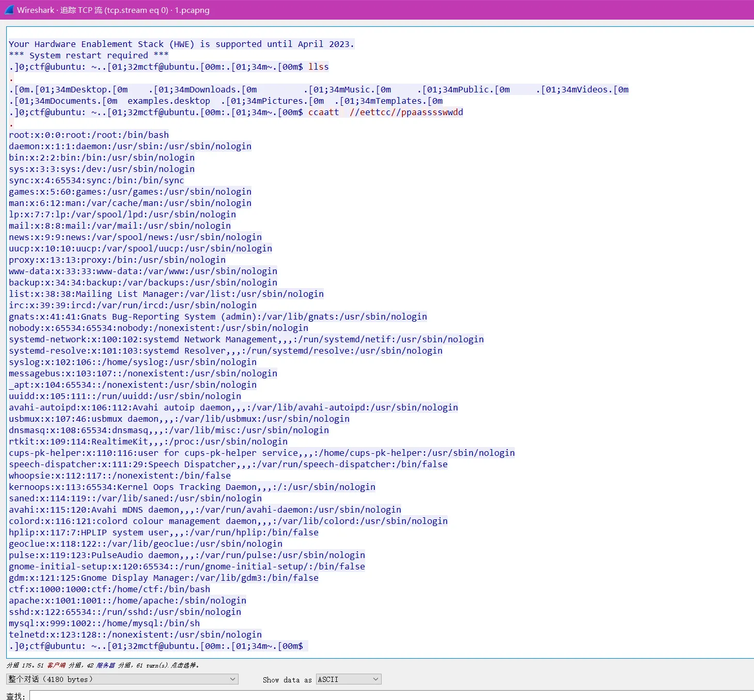Image resolution: width=754 pixels, height=700 pixels.
Task: Click the mysql:x:999:1002 account line
Action: (x=104, y=624)
